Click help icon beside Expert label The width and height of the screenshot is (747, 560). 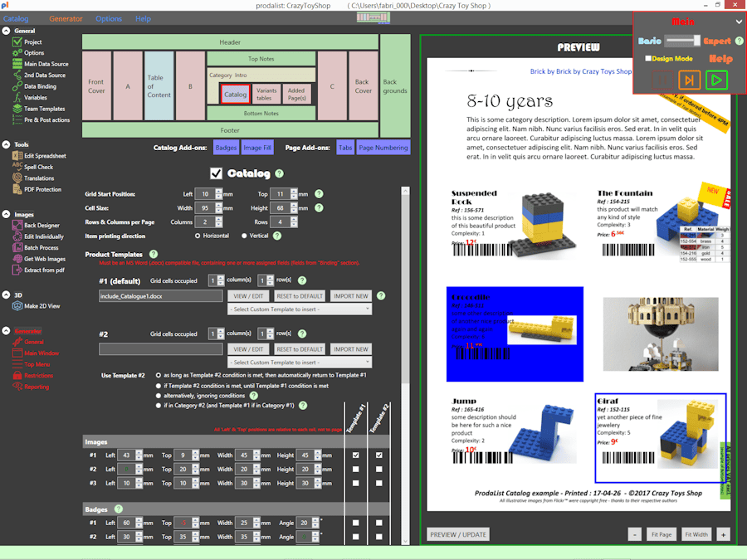[x=739, y=41]
